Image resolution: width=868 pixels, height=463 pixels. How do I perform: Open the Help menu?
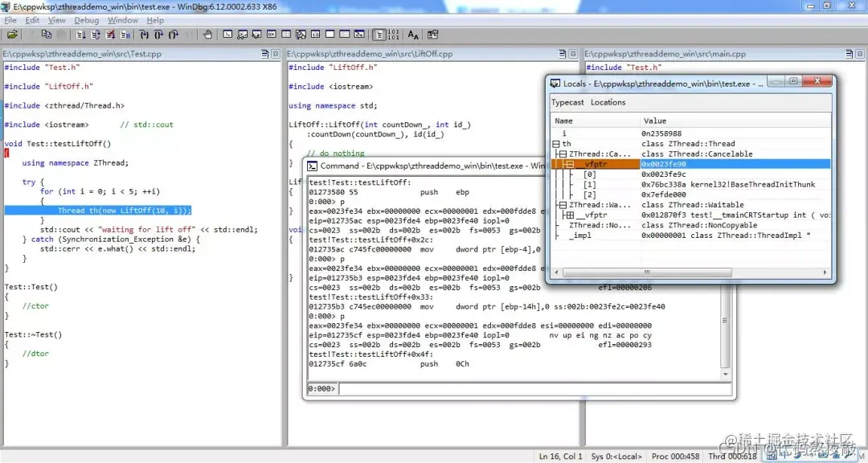pyautogui.click(x=155, y=20)
